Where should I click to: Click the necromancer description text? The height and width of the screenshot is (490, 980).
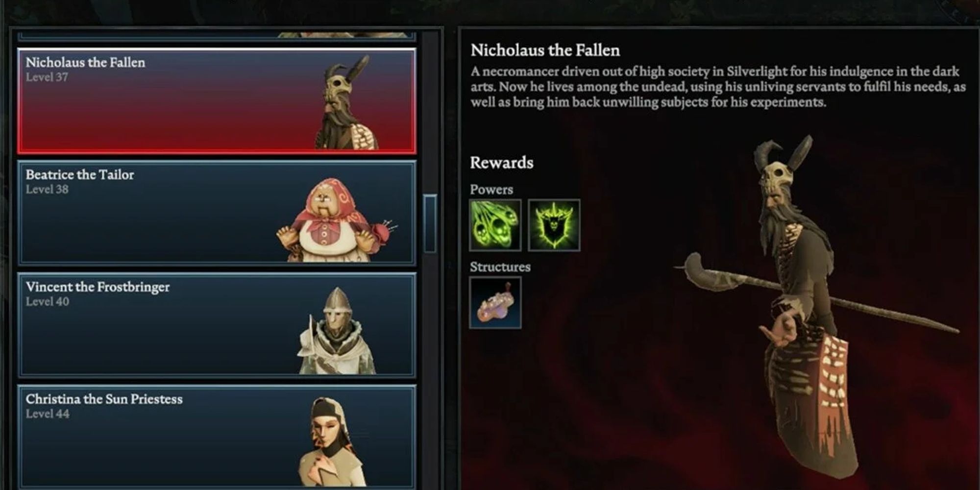(x=718, y=87)
